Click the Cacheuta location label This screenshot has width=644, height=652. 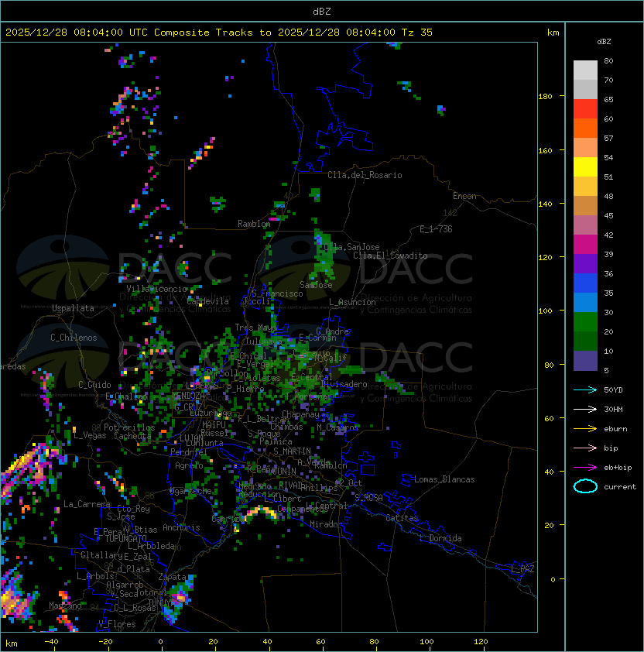(x=132, y=436)
